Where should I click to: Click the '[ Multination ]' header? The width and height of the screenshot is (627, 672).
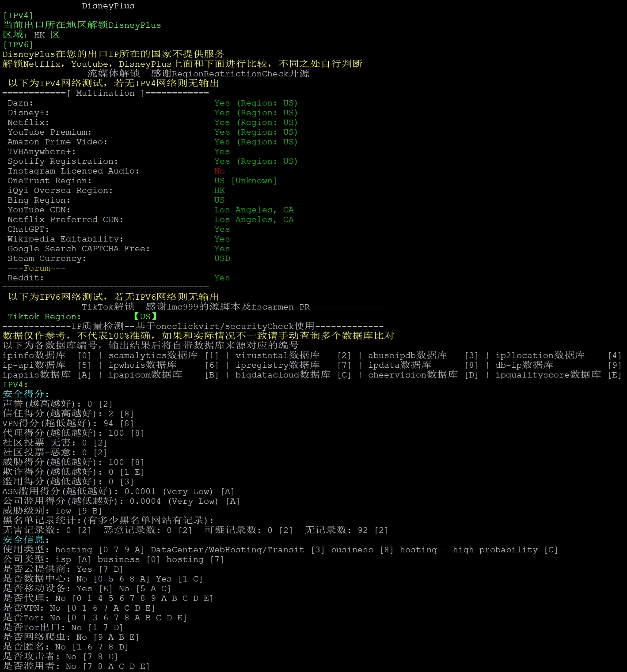(x=106, y=93)
